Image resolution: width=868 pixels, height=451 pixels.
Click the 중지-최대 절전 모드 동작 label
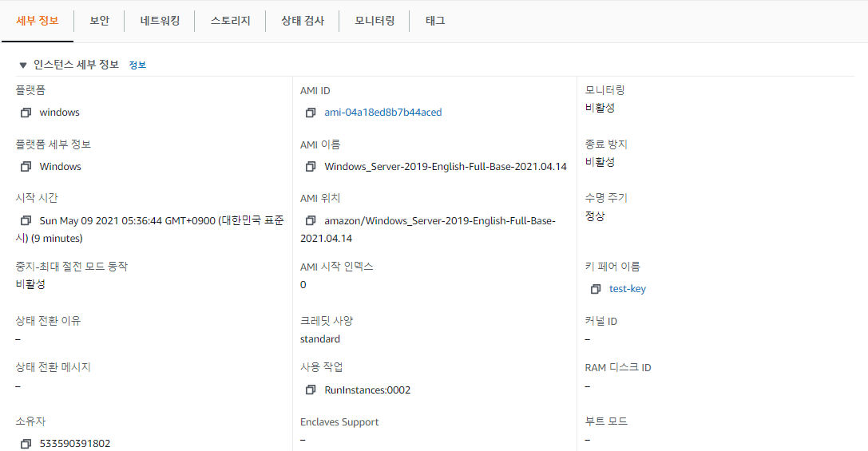(71, 267)
